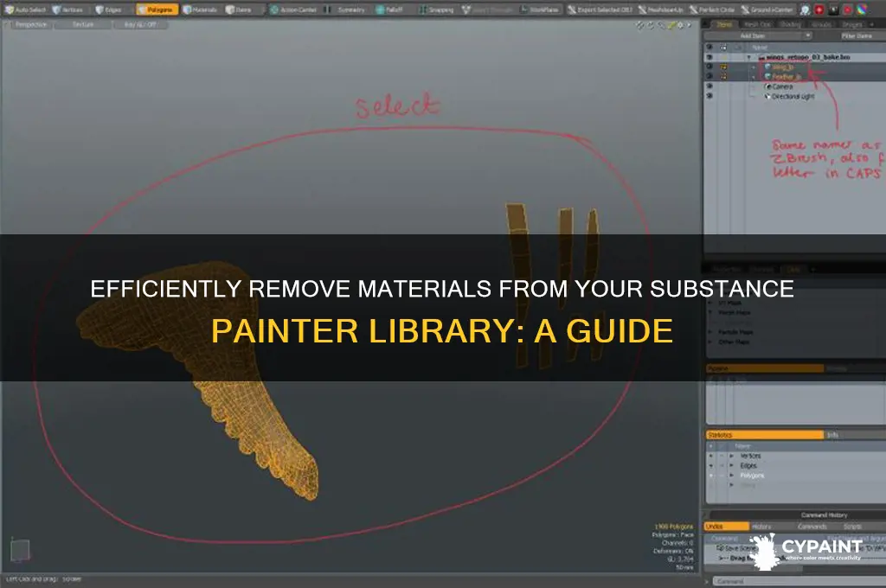886x588 pixels.
Task: Expand the Vertices statistics row
Action: [x=732, y=456]
